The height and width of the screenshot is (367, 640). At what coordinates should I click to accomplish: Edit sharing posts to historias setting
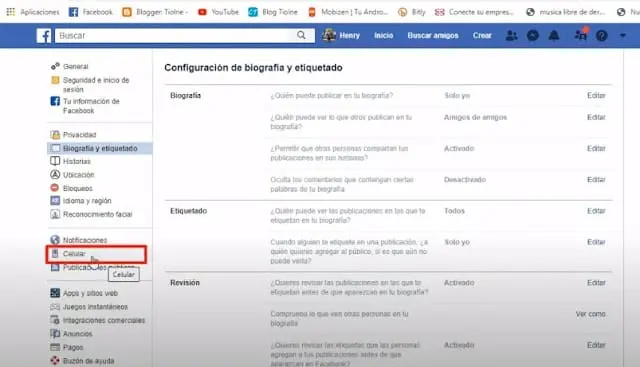[x=596, y=149]
